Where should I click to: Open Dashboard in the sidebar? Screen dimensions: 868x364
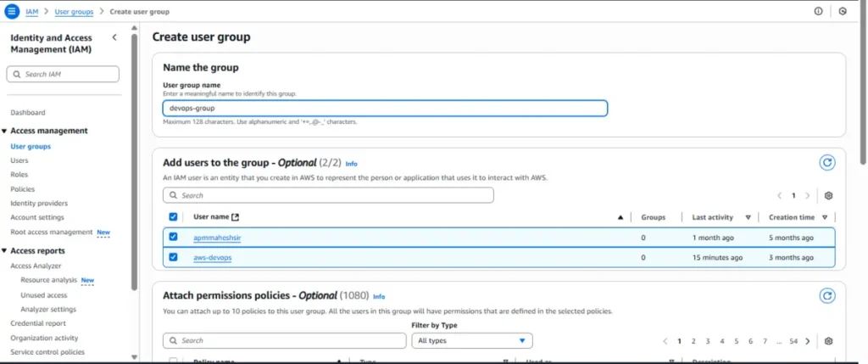28,113
